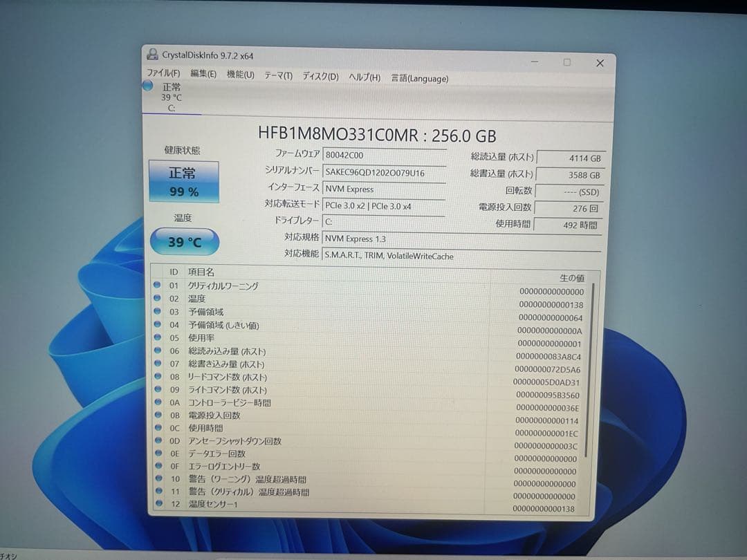This screenshot has height=560, width=747.
Task: Click the serial number field
Action: click(385, 172)
